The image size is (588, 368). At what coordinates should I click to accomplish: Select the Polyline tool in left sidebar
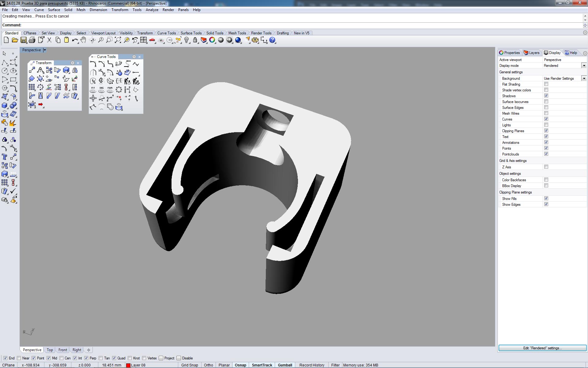click(5, 62)
